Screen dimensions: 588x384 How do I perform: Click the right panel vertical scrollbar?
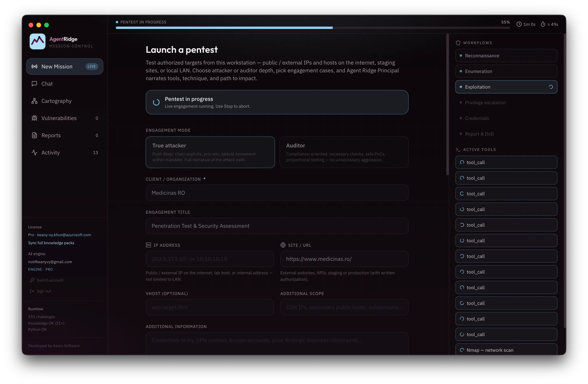[565, 181]
